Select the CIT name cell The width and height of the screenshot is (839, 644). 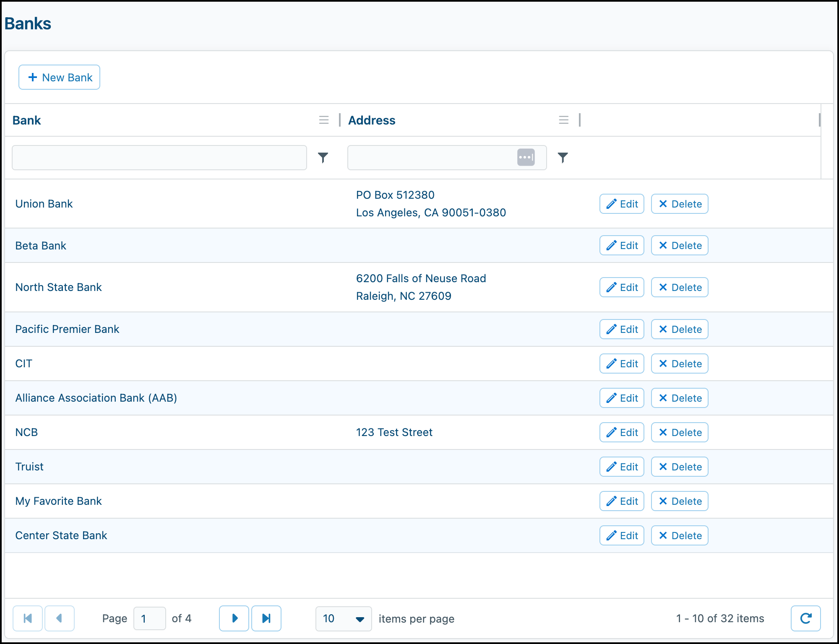[24, 364]
